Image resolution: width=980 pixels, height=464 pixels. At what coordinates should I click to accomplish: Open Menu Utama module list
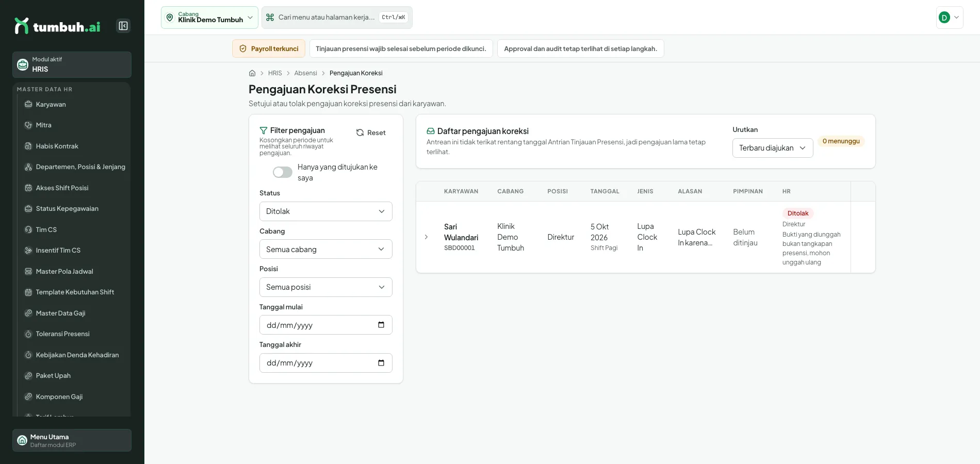(x=72, y=440)
